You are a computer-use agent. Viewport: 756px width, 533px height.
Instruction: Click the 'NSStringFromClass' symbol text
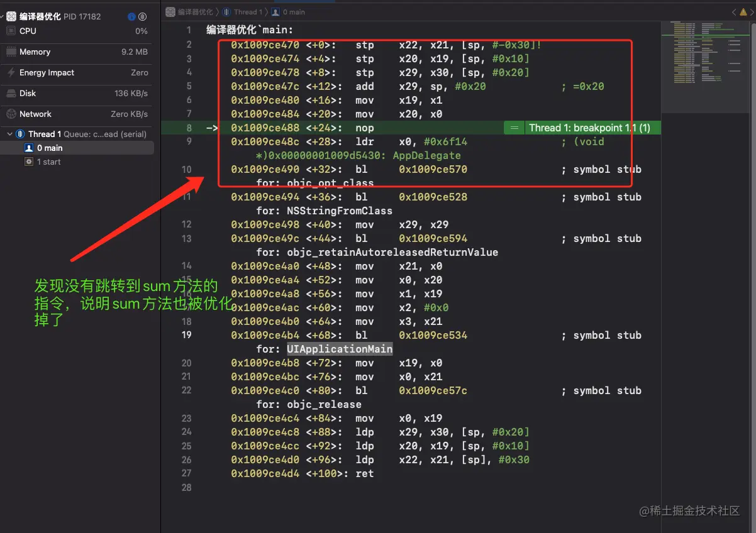340,211
